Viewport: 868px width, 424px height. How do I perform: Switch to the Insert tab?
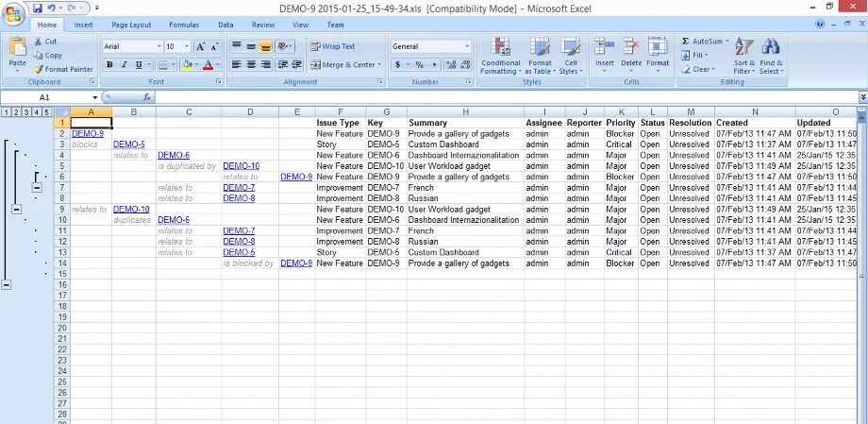84,25
